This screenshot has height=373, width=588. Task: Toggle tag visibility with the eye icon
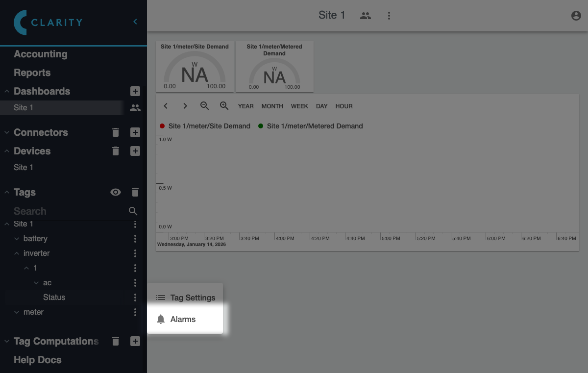pyautogui.click(x=116, y=192)
